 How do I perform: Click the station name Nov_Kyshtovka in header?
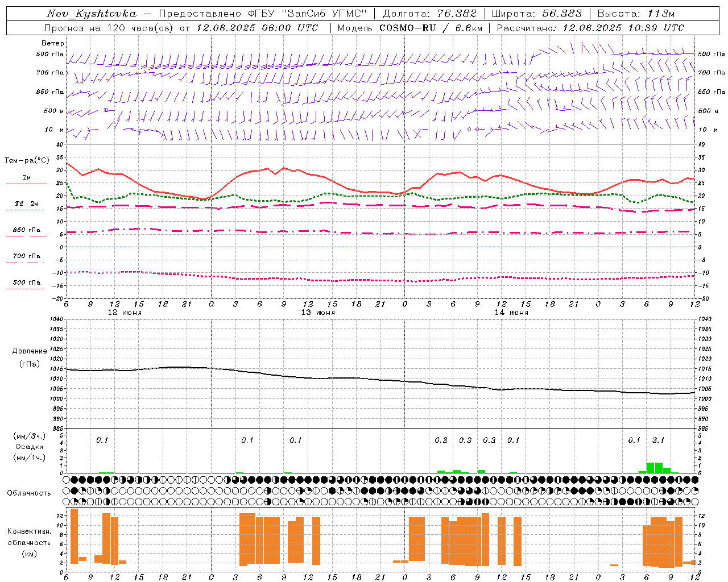click(x=92, y=14)
